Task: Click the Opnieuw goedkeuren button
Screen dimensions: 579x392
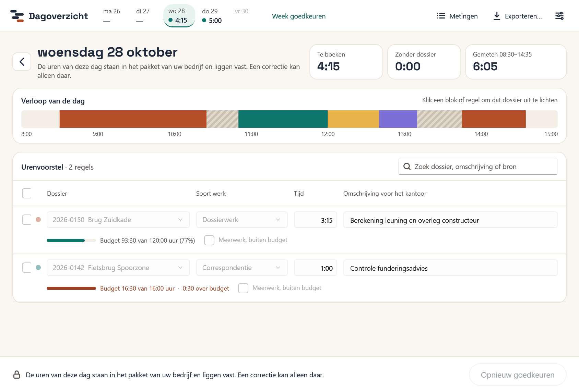Action: [x=518, y=375]
